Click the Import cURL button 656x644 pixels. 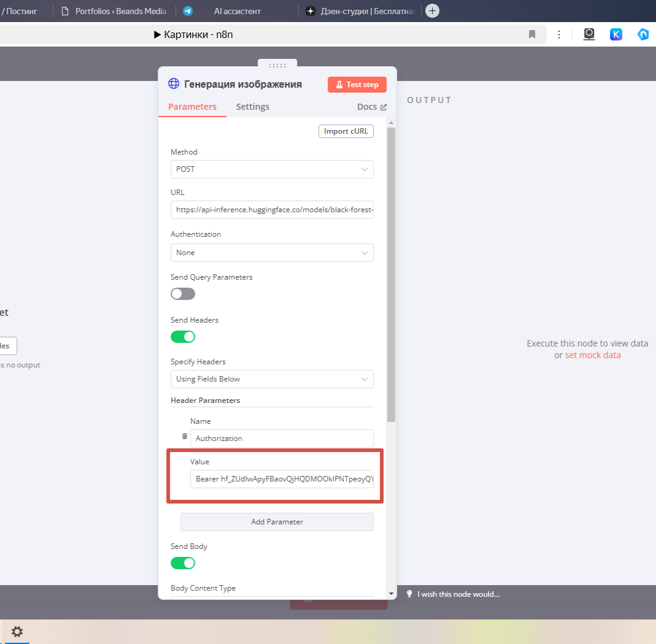click(x=346, y=131)
